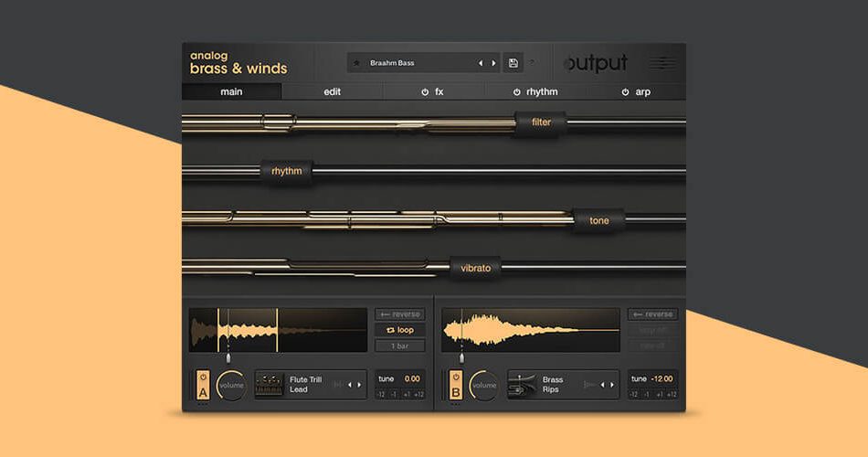868x457 pixels.
Task: Click the layer A tune value 0.00
Action: pos(412,378)
